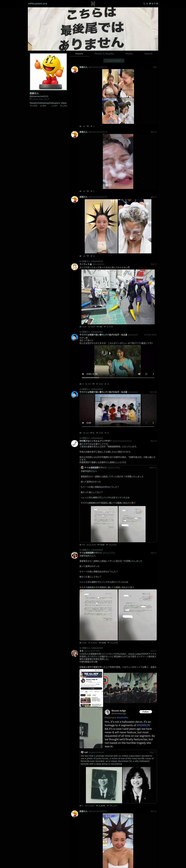
Task: Click the 102 likes heart on 0:38 video tweet
Action: pos(97,384)
